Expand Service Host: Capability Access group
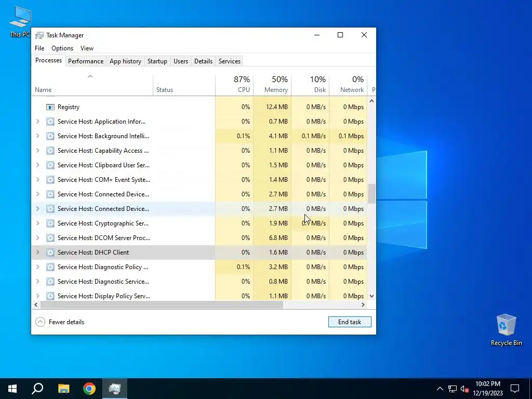 [x=37, y=151]
